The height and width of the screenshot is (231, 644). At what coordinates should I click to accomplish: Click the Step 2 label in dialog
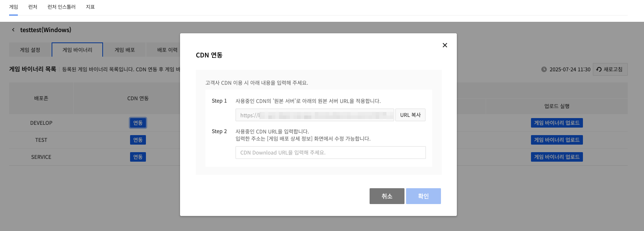coord(219,131)
